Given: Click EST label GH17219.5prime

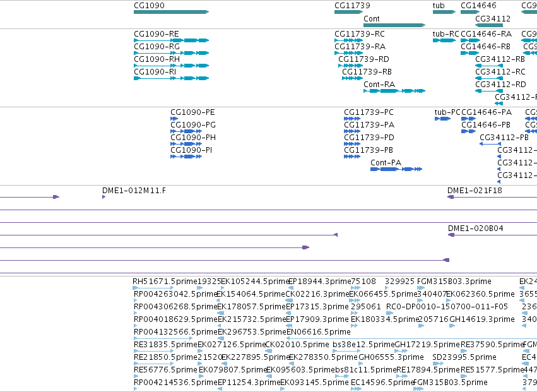Looking at the screenshot, I should [x=427, y=345].
